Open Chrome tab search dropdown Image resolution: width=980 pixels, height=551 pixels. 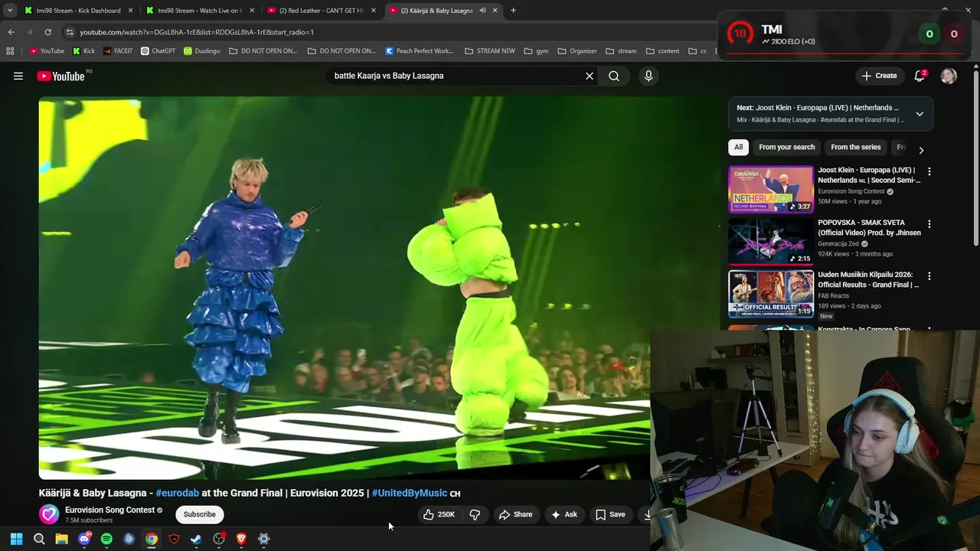click(x=10, y=11)
